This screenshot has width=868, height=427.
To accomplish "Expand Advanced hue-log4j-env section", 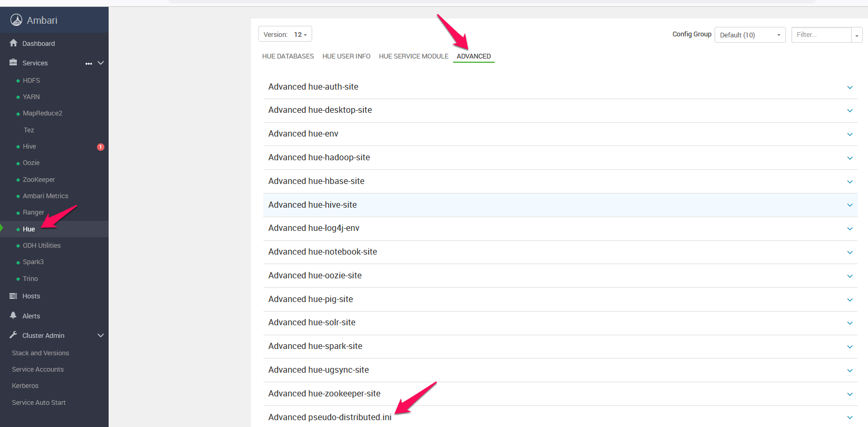I will pos(560,229).
